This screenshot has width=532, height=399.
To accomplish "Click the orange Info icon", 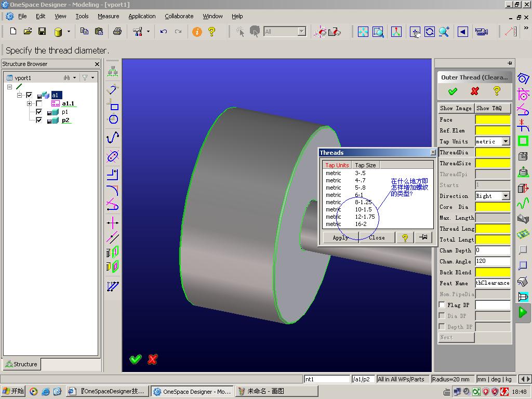I will coord(197,32).
